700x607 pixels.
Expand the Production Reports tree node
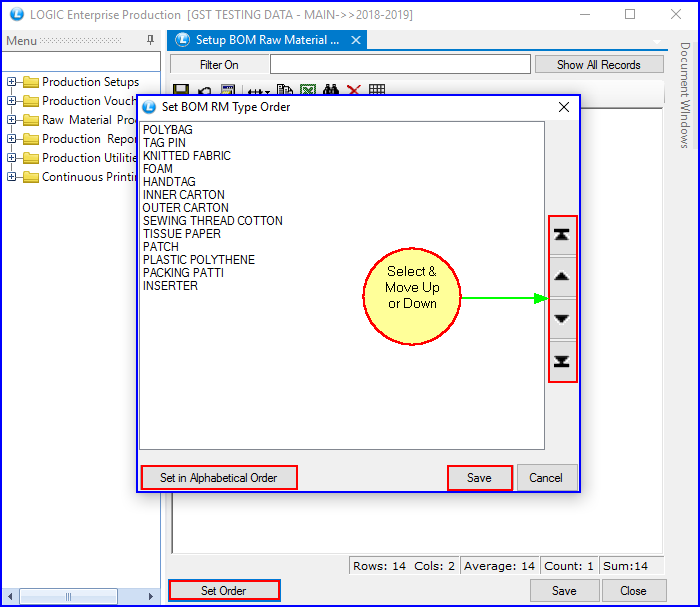12,139
